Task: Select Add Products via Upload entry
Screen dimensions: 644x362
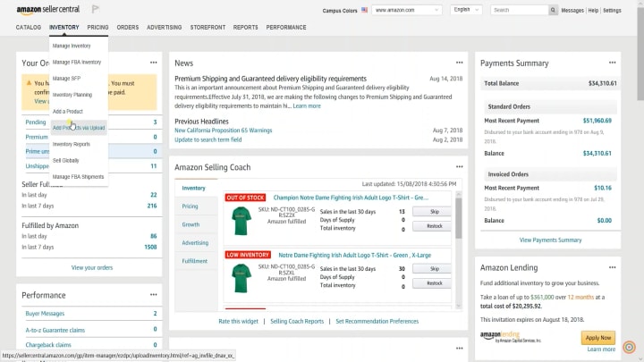Action: click(79, 128)
